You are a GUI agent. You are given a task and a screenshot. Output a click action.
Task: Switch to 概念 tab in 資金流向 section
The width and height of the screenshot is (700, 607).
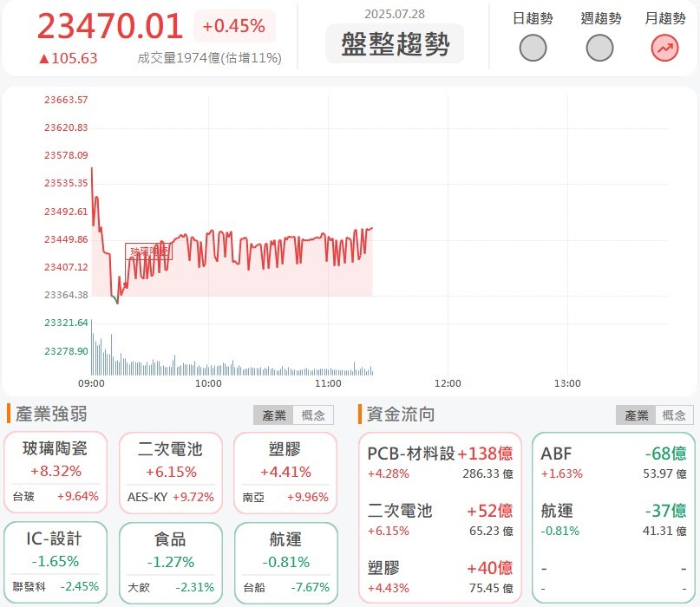tap(674, 415)
